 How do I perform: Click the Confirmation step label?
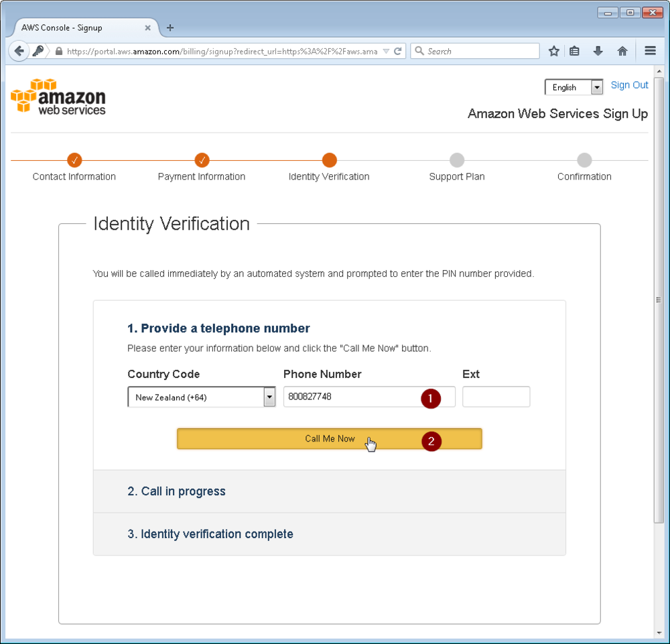click(x=584, y=176)
